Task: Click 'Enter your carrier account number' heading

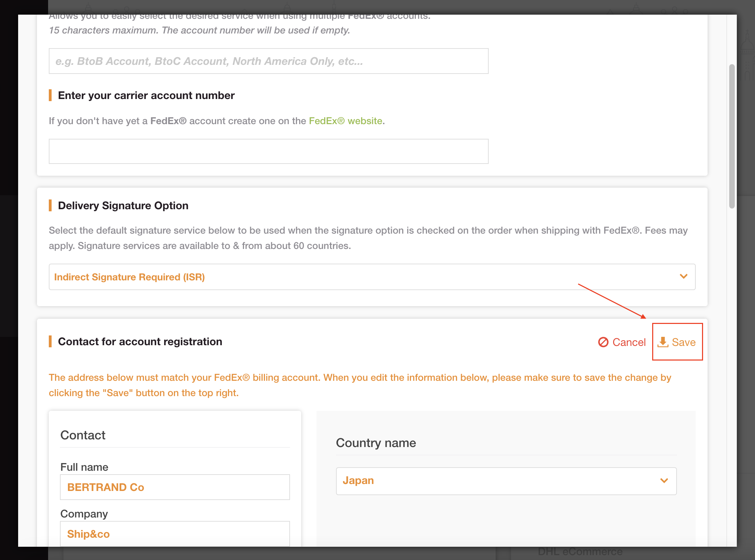Action: [146, 96]
